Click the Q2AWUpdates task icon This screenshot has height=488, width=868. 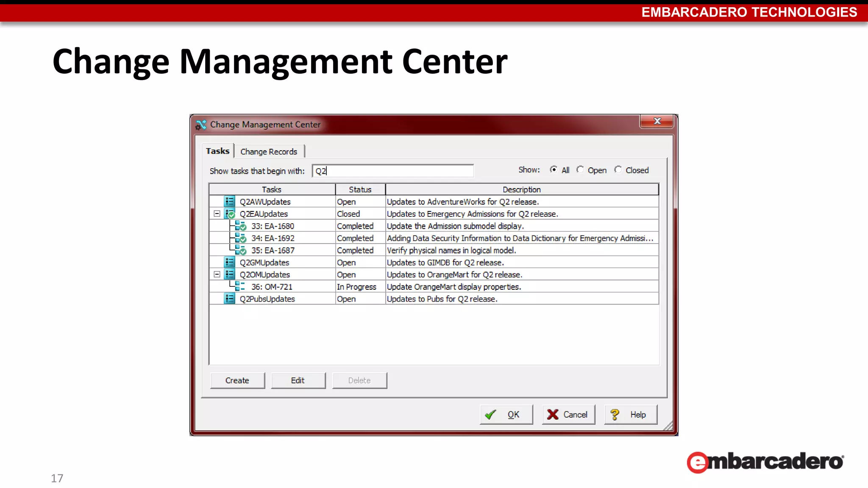pyautogui.click(x=229, y=201)
